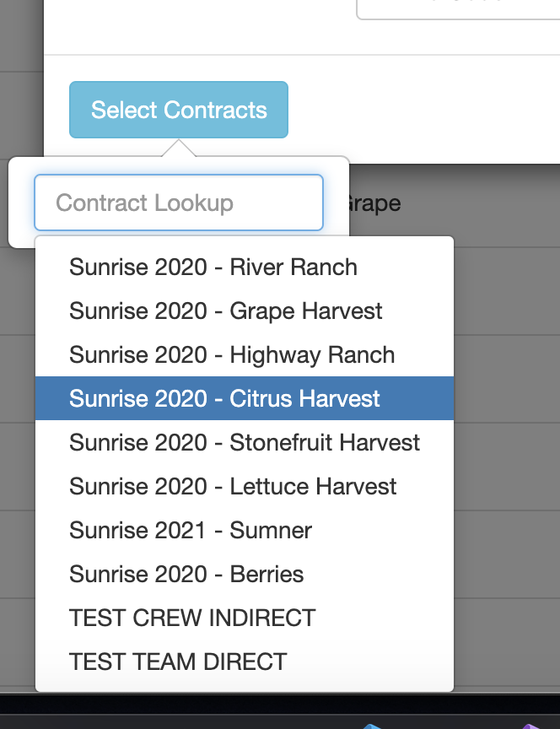Select highlighted Sunrise 2020 - Citrus Harvest

pyautogui.click(x=225, y=399)
